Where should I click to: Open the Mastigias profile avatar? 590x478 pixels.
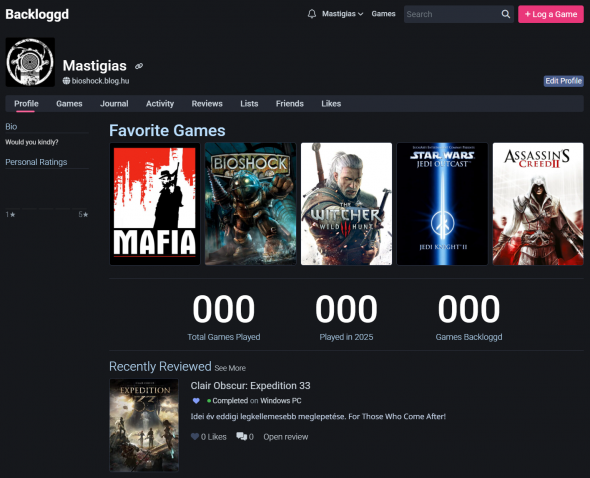point(30,62)
